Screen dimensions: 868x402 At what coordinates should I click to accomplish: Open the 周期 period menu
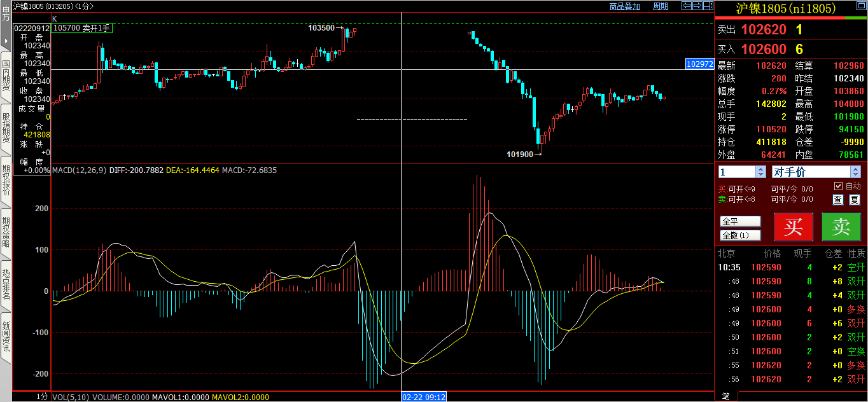click(661, 6)
